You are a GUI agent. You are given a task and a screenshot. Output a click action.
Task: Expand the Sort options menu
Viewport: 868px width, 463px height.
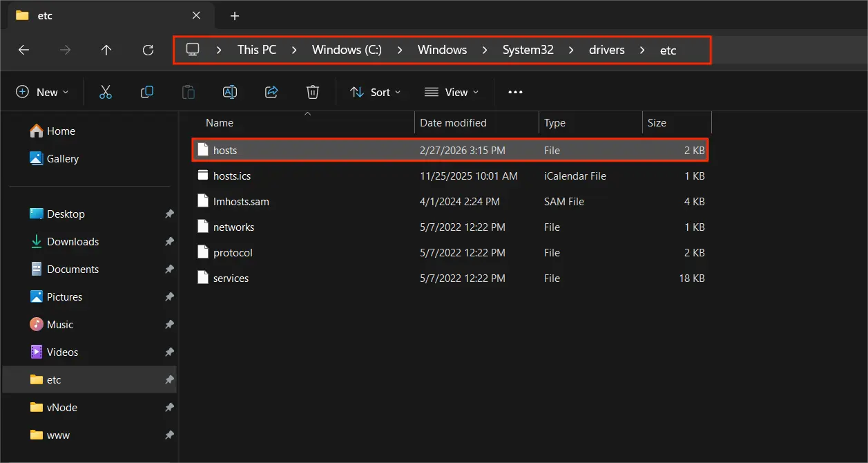[x=375, y=92]
